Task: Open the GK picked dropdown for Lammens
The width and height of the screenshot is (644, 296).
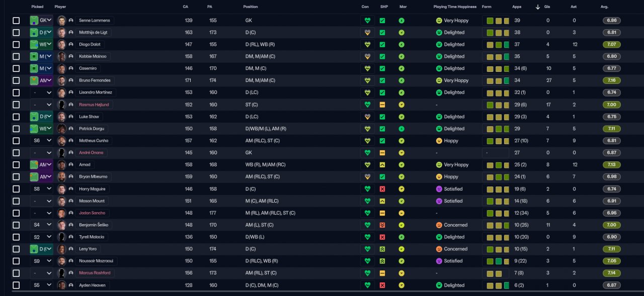Action: [x=41, y=21]
